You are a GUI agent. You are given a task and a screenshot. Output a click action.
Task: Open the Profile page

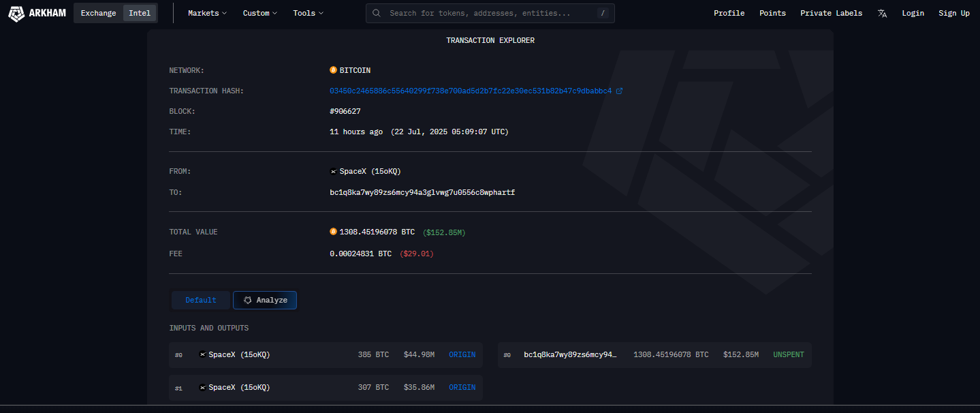729,13
